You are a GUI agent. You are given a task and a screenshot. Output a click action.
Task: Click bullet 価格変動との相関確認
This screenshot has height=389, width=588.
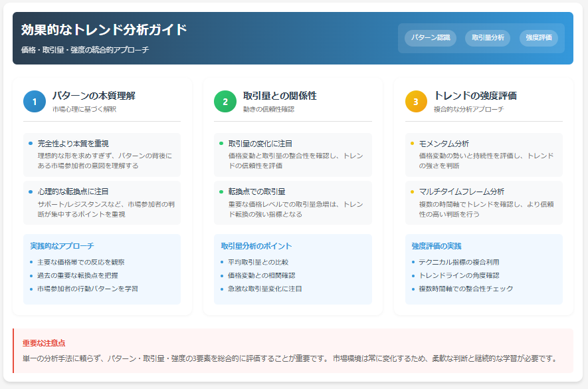click(261, 275)
